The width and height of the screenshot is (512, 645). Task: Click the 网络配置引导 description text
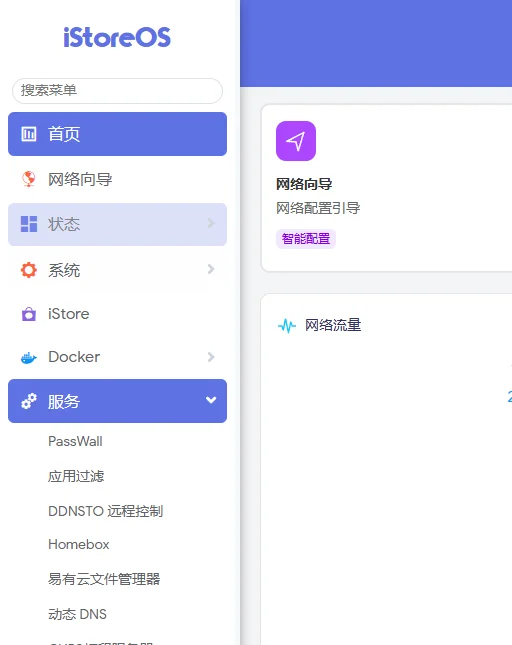pyautogui.click(x=318, y=208)
